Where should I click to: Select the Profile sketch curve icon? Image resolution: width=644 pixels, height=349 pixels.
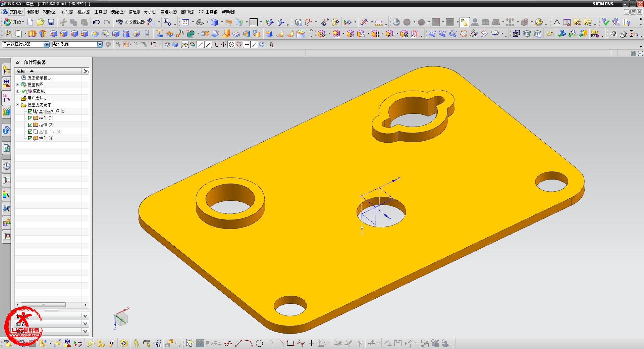coord(228,343)
